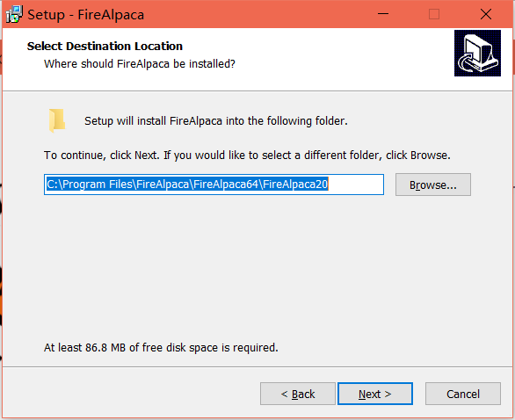Go back with the Back button
This screenshot has width=515, height=420.
click(x=298, y=394)
